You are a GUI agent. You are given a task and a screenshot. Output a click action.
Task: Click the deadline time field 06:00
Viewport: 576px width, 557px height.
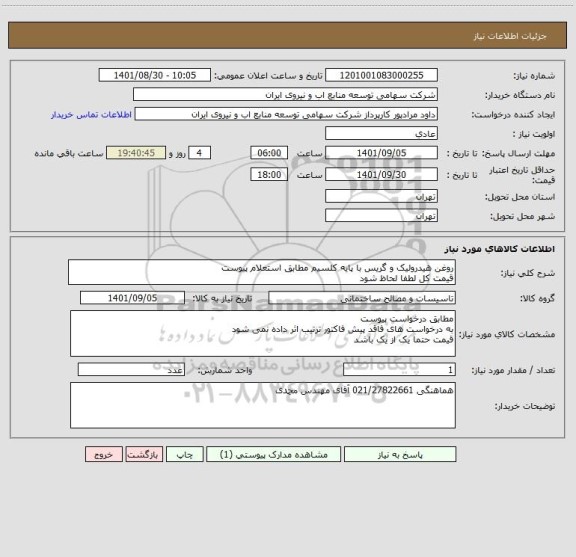click(x=269, y=153)
